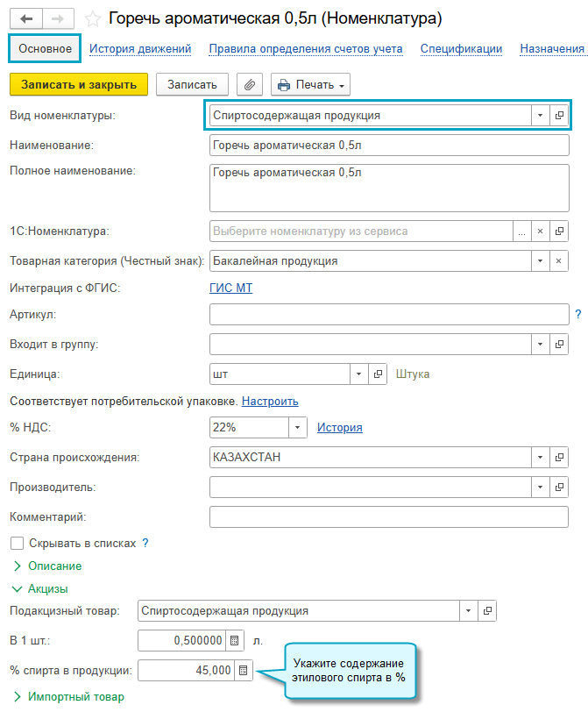Open the Спецификации tab
Screen dimensions: 588x712
point(461,48)
